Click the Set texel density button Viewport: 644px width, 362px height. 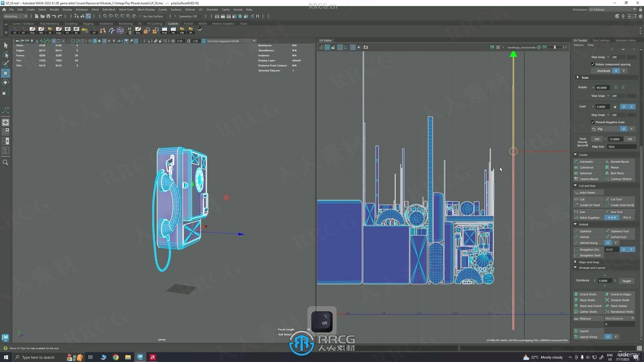tap(630, 139)
